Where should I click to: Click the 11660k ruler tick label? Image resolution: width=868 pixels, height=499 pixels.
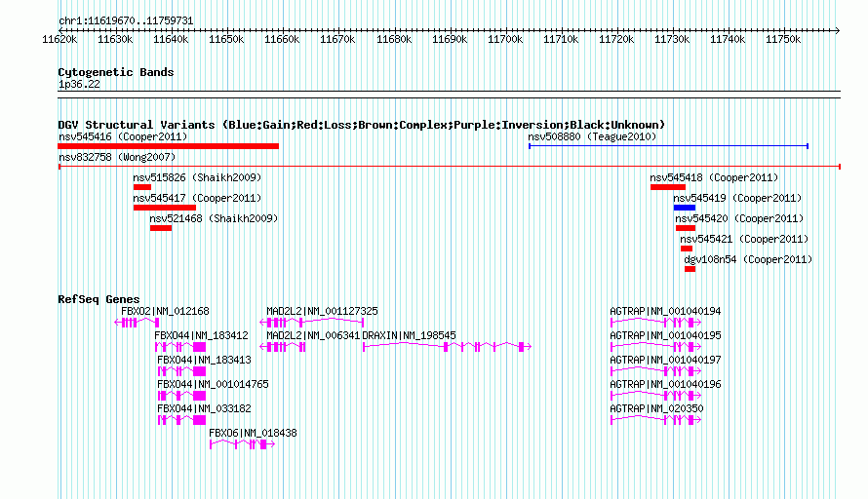point(282,39)
